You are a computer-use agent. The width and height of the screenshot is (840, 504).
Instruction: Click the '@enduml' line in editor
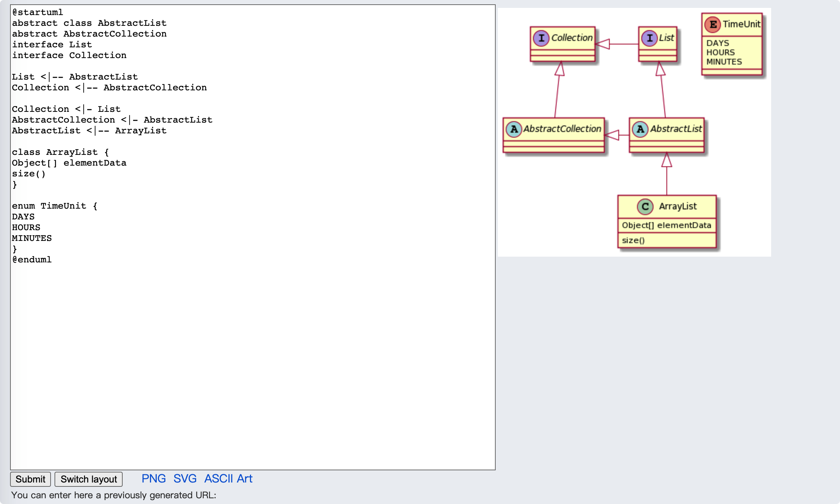coord(32,260)
